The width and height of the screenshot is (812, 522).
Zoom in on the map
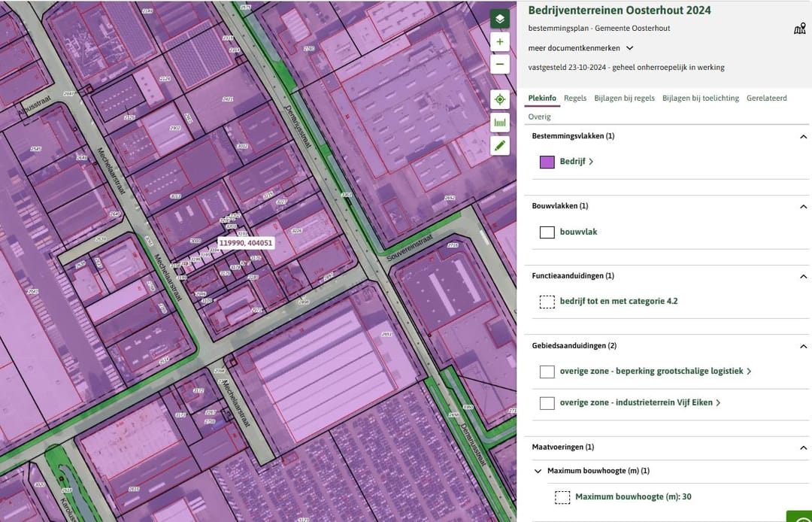500,41
